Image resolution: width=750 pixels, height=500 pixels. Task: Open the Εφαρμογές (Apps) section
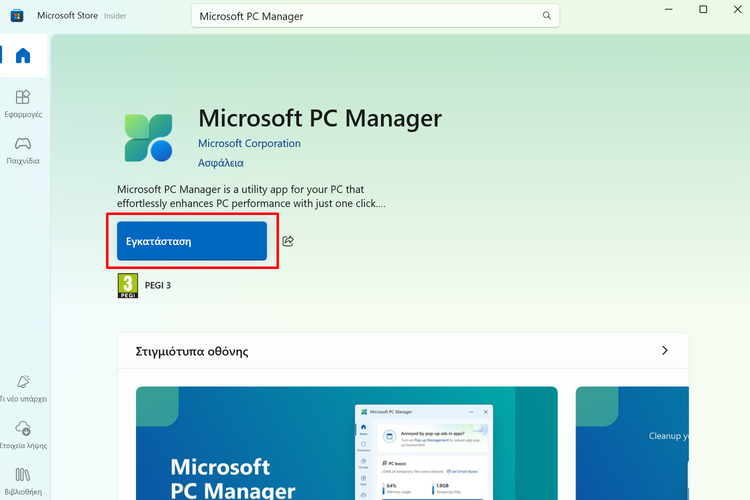click(22, 103)
